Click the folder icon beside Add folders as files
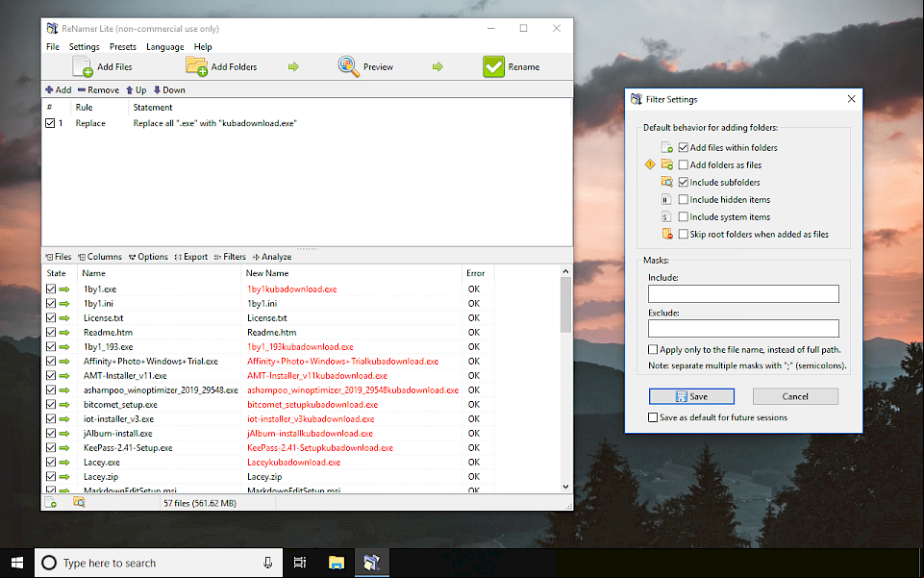This screenshot has width=924, height=578. click(x=666, y=164)
